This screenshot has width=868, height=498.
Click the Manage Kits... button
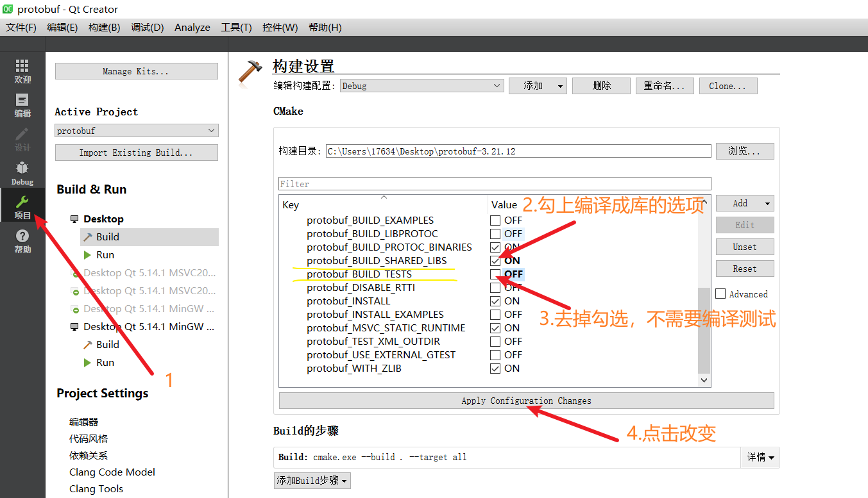pyautogui.click(x=137, y=71)
